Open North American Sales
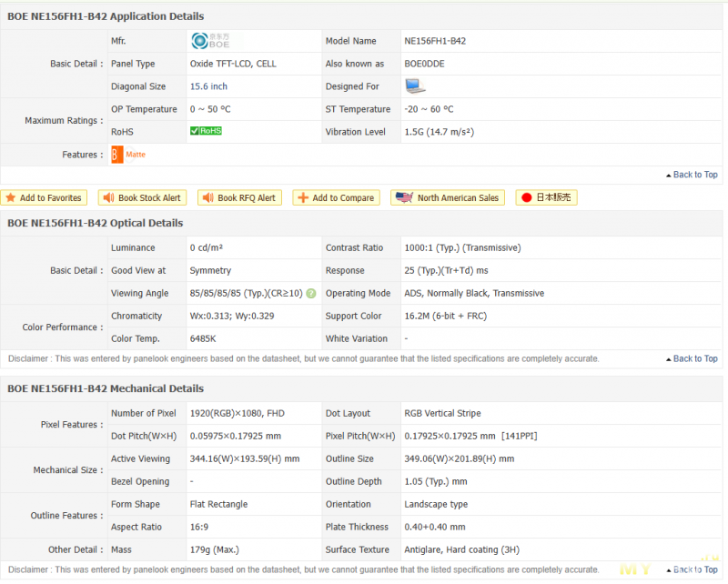This screenshot has width=728, height=584. (x=449, y=197)
